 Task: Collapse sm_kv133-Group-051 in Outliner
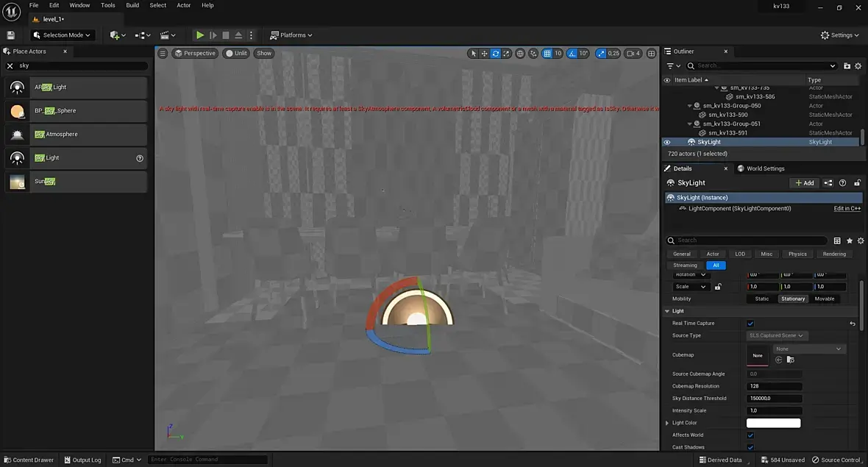pyautogui.click(x=690, y=124)
